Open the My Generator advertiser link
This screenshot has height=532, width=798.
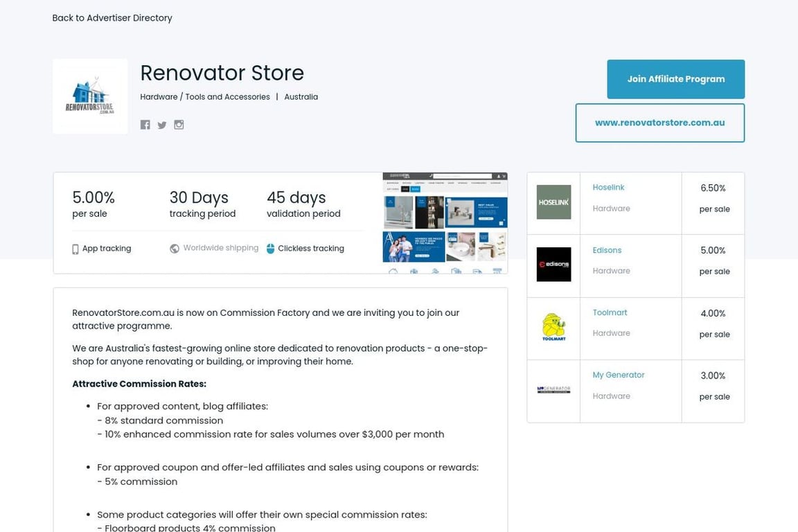click(618, 375)
